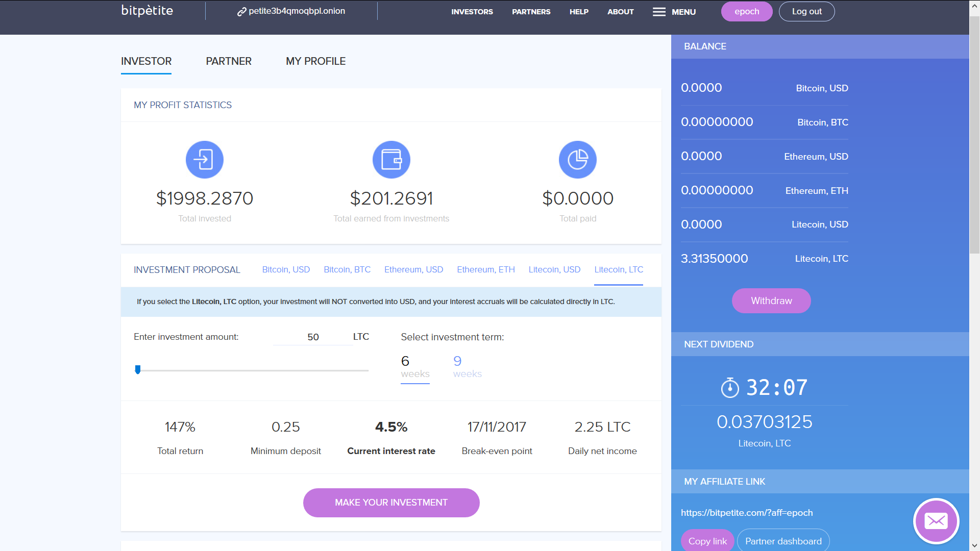Choose the 6 weeks investment term
980x551 pixels.
[415, 367]
